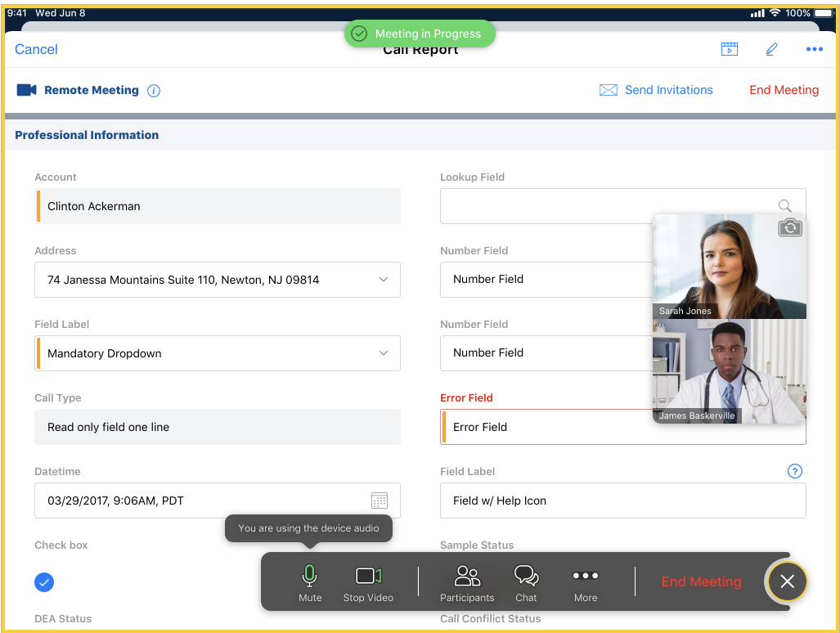Expand the Address dropdown

(383, 280)
